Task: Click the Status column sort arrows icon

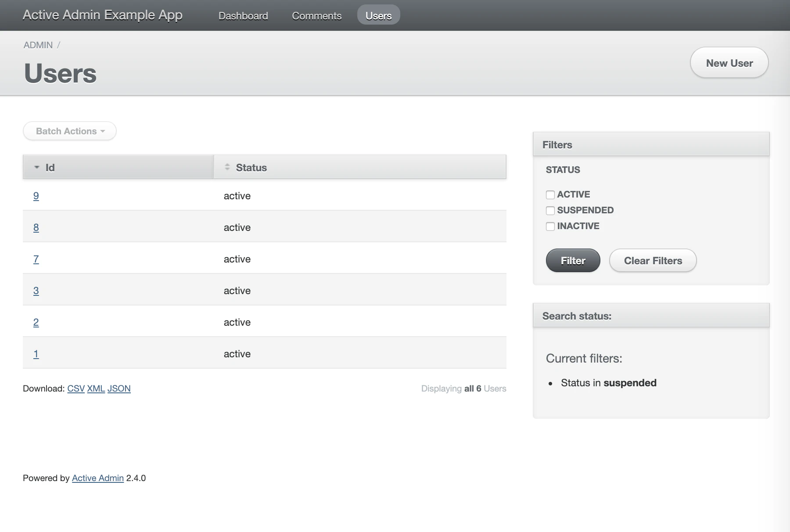Action: [227, 167]
